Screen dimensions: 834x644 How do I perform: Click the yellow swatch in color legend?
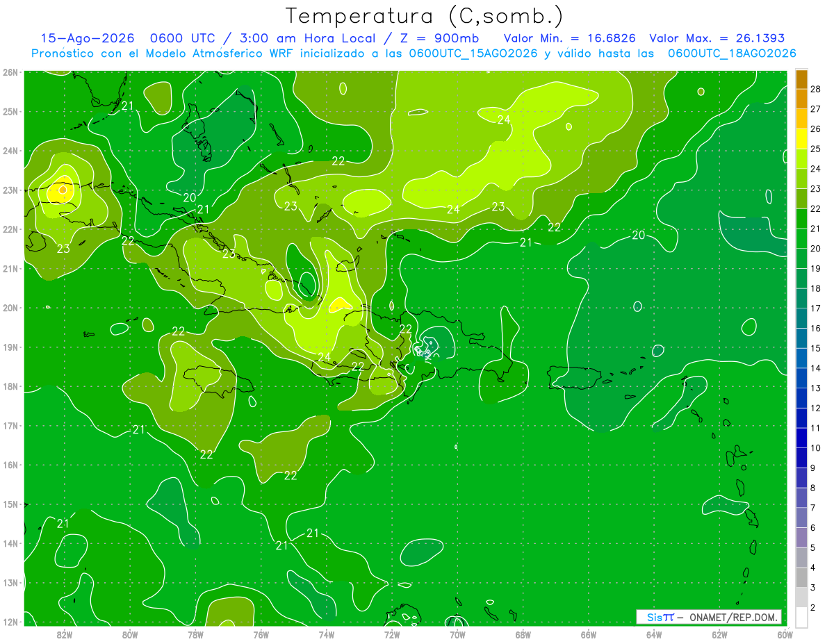click(801, 139)
